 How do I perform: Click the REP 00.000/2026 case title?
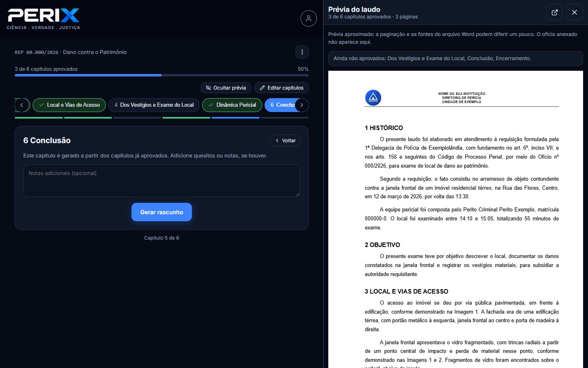pos(71,52)
